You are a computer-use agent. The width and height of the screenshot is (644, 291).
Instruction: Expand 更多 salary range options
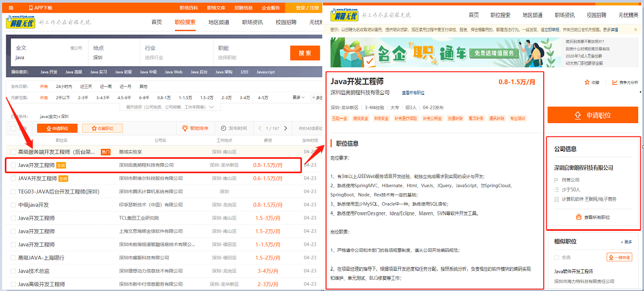coord(298,98)
